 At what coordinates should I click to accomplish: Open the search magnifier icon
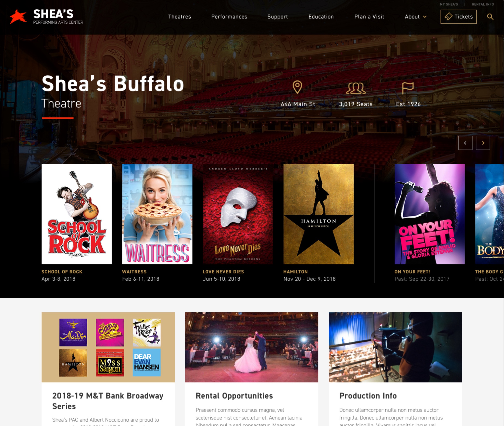coord(490,17)
